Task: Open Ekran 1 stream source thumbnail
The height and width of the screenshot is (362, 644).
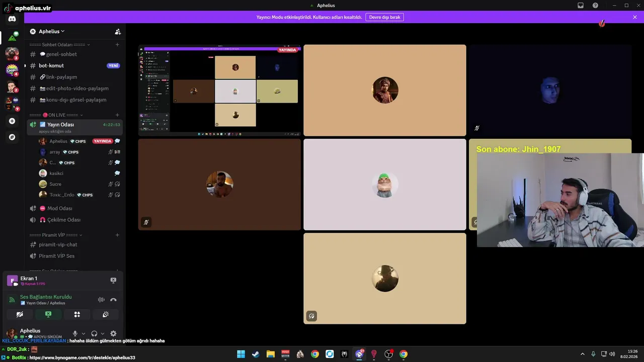Action: (x=12, y=281)
